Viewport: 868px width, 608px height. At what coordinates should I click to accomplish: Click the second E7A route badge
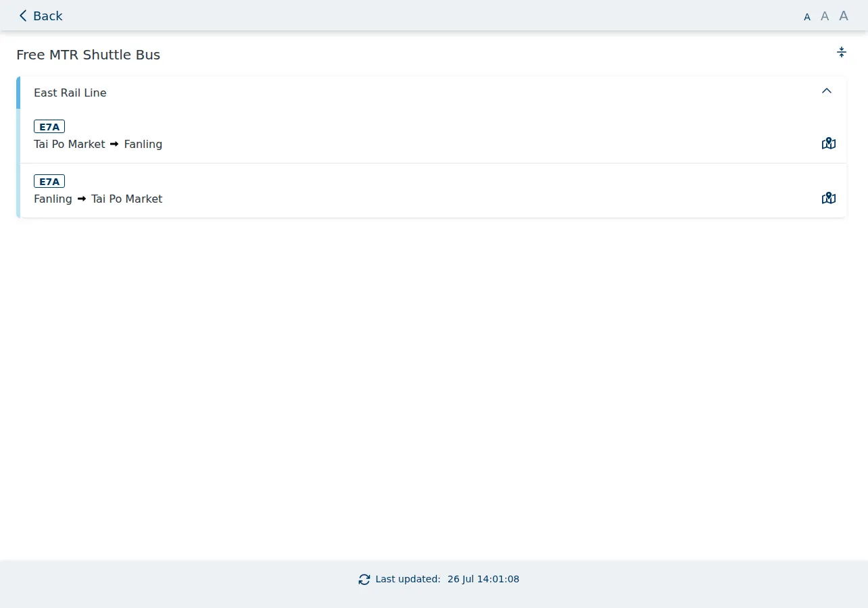pos(49,181)
